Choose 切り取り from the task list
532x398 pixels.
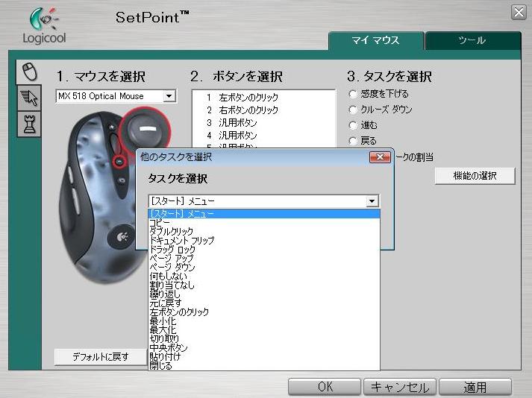click(264, 338)
